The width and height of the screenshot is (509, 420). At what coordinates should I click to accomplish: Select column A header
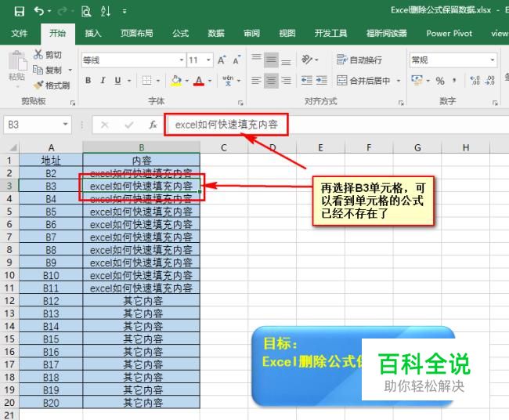tap(51, 148)
